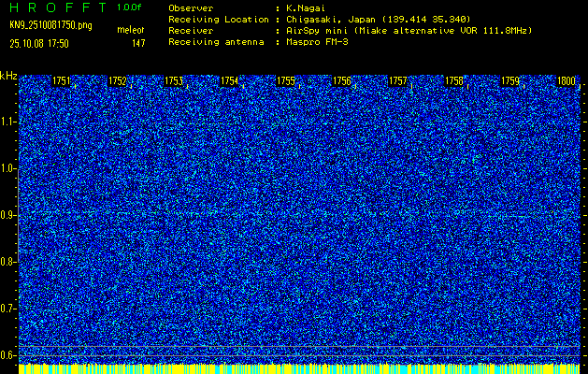The width and height of the screenshot is (588, 374).
Task: Click the 1.1 frequency axis label
Action: point(8,122)
